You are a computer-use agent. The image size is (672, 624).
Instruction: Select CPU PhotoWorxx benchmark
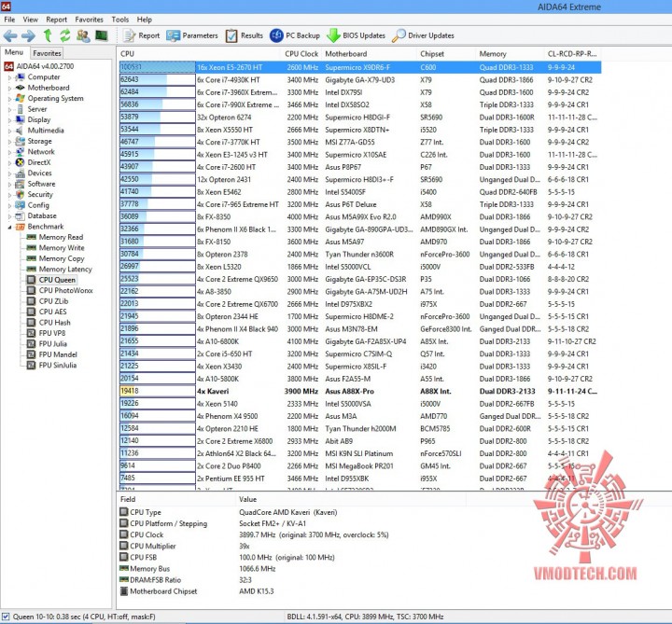coord(60,290)
